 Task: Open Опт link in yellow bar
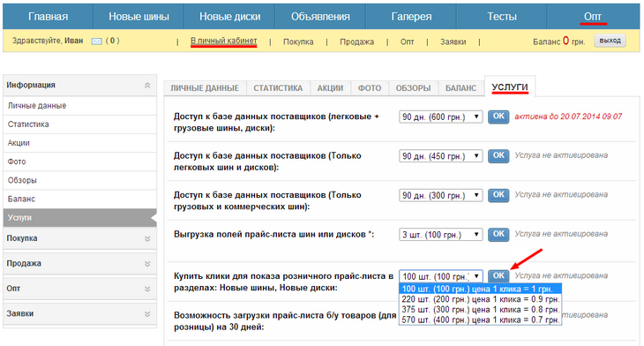407,41
